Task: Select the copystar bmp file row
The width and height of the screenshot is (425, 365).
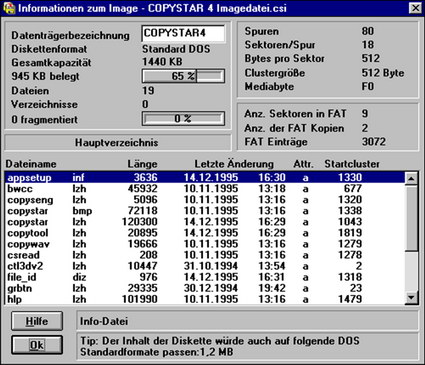Action: point(204,211)
